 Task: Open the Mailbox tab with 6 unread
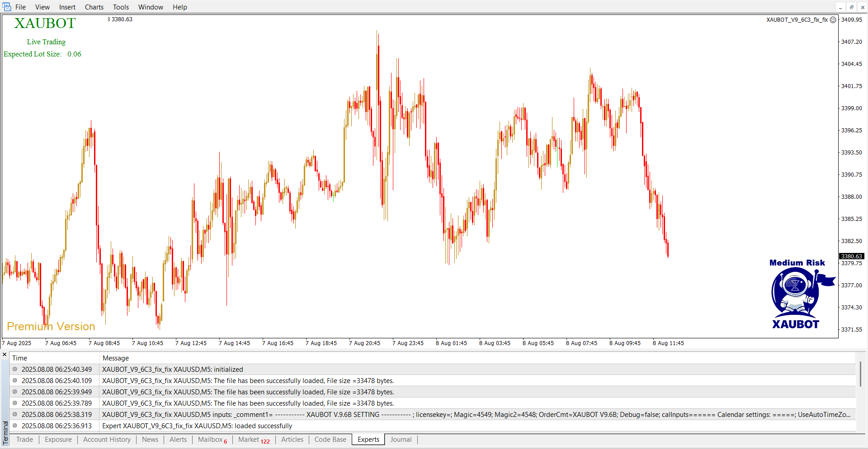212,440
